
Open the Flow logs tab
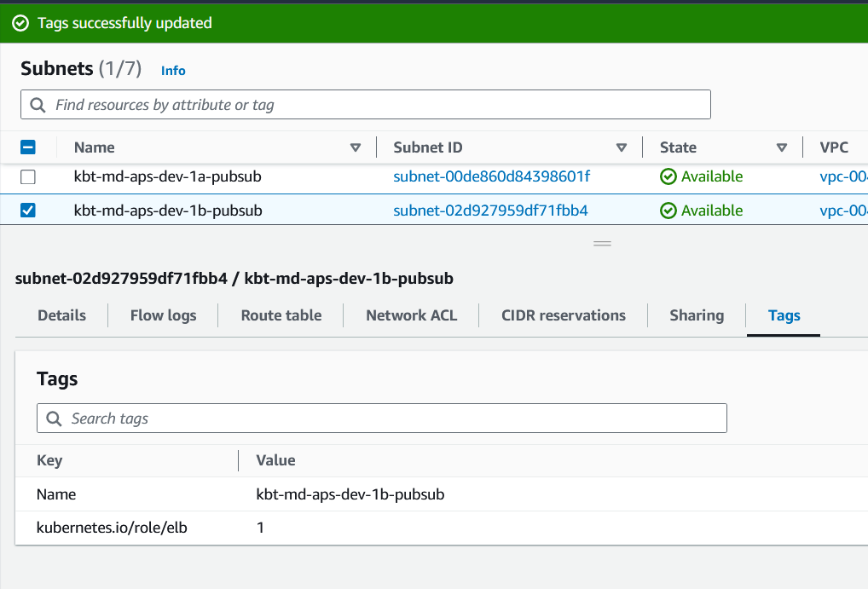point(164,315)
